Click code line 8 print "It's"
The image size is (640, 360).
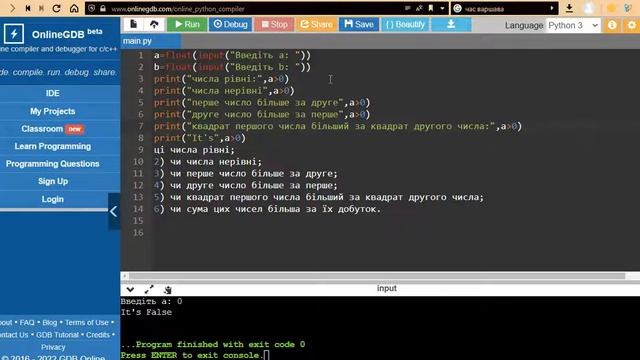point(200,138)
